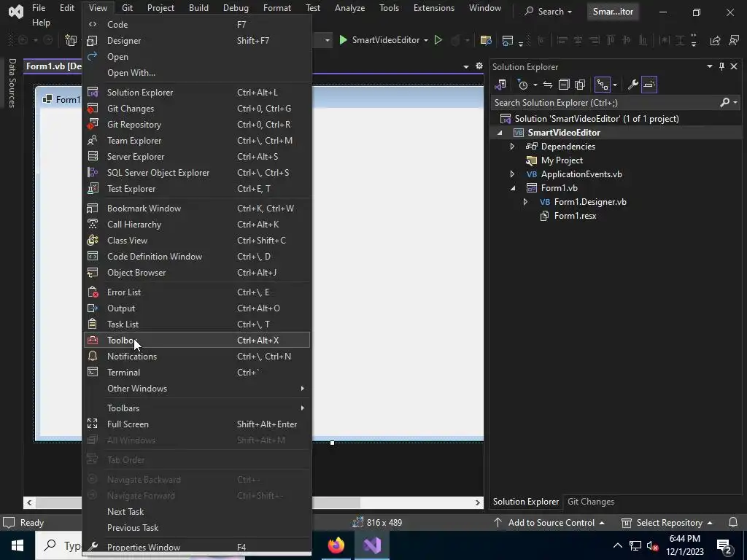Open SmartVideoEditor start target dropdown arrow
Image resolution: width=747 pixels, height=560 pixels.
point(426,41)
